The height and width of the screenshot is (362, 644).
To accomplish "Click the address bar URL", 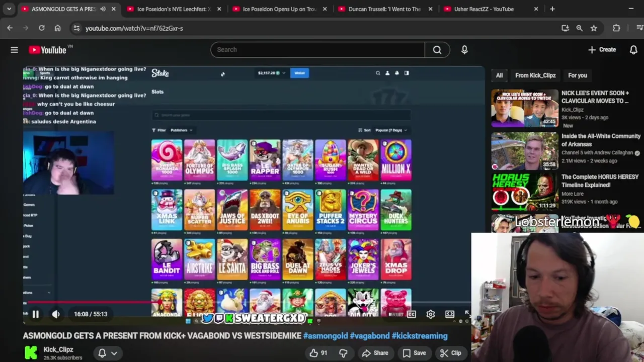I will [134, 28].
